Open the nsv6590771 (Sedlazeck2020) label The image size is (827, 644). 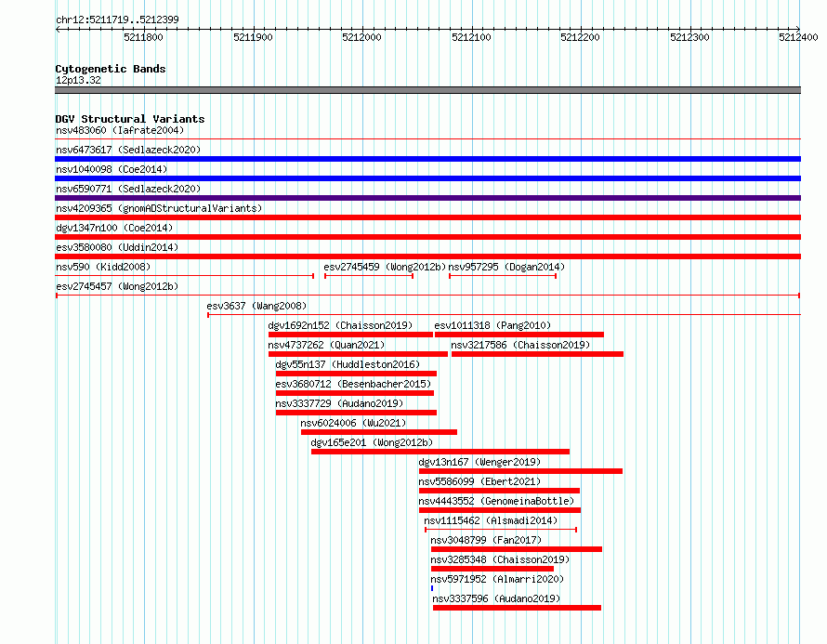coord(128,189)
